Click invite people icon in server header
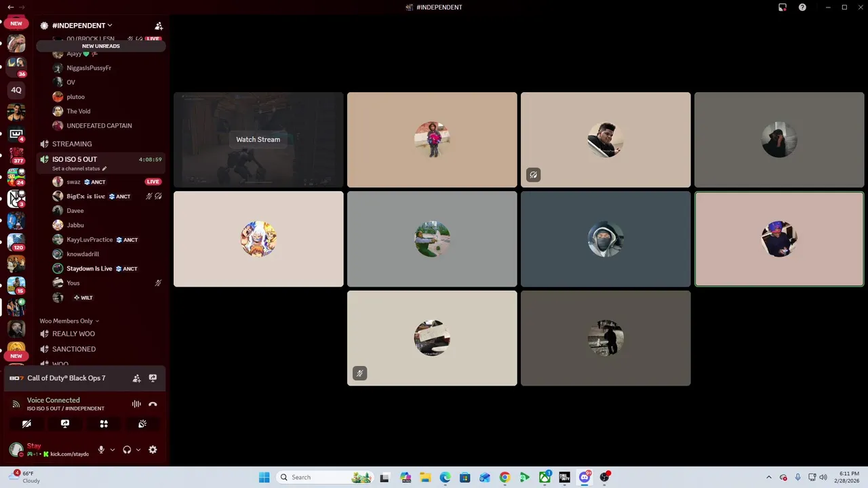The height and width of the screenshot is (488, 868). click(159, 26)
